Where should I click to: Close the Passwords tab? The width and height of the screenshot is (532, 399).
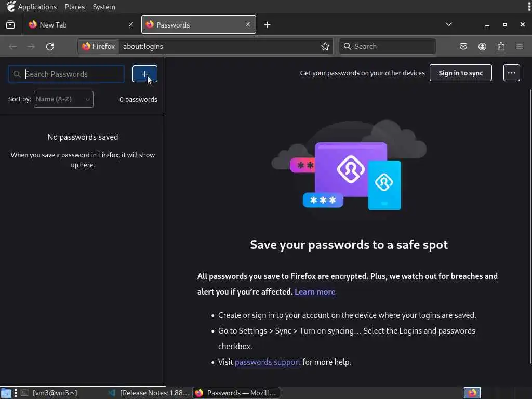click(248, 25)
